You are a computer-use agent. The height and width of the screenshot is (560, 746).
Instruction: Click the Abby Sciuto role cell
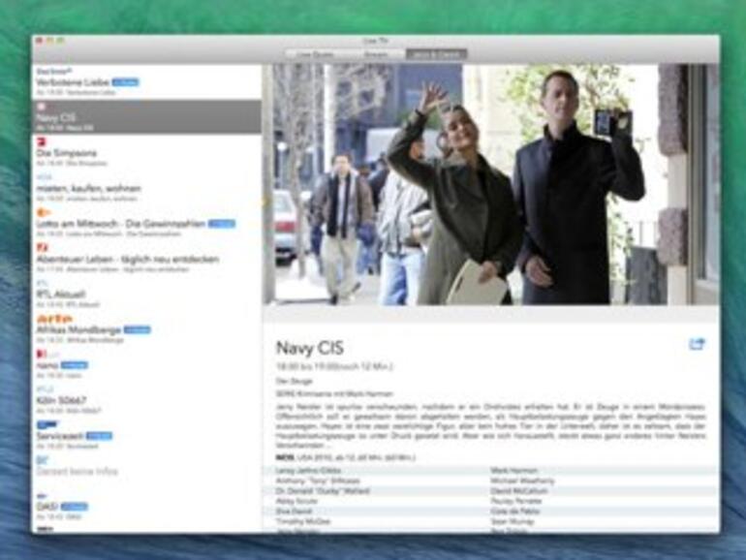tap(296, 501)
